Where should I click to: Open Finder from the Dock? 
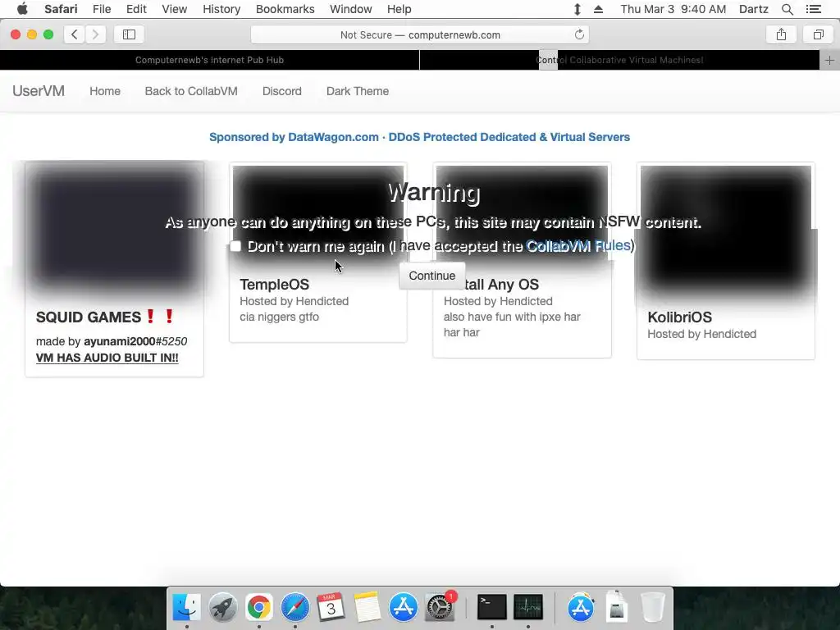tap(186, 607)
